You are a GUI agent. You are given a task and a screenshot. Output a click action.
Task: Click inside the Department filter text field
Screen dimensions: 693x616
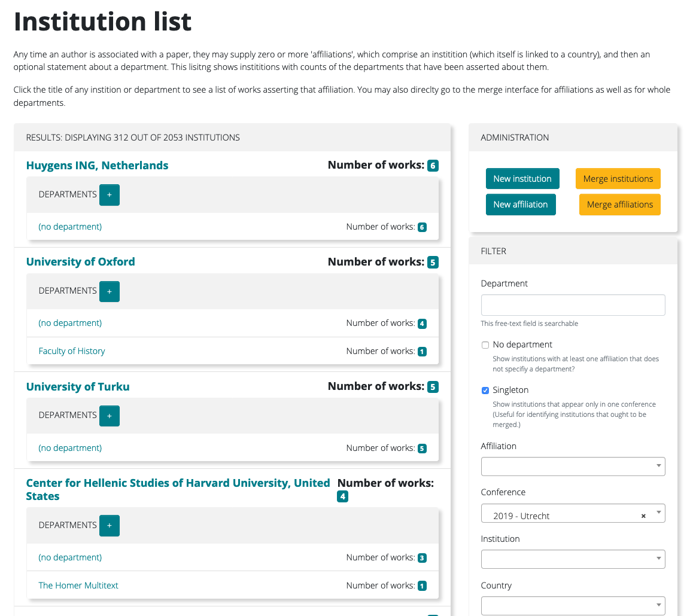[573, 305]
